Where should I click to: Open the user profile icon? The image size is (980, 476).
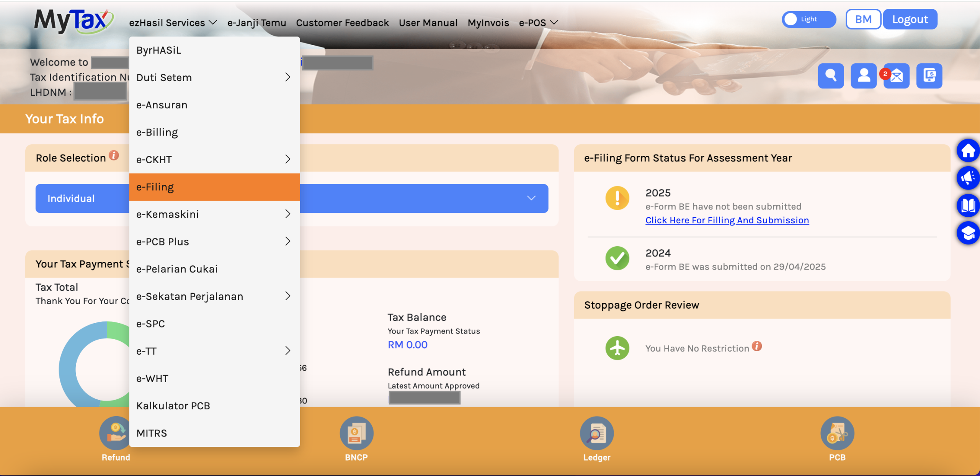pyautogui.click(x=863, y=76)
